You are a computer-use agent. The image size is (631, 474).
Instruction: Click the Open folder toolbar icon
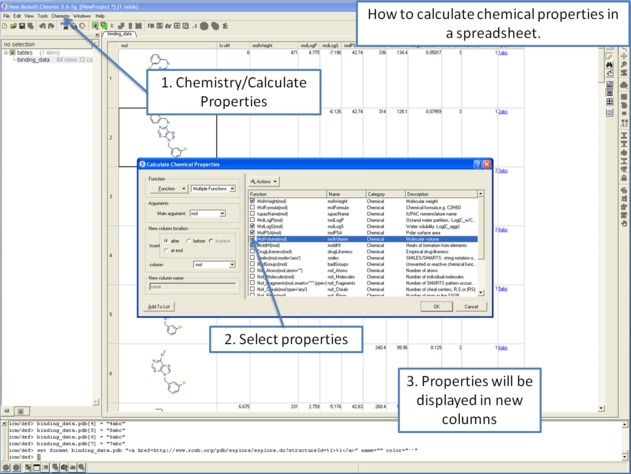[x=13, y=26]
